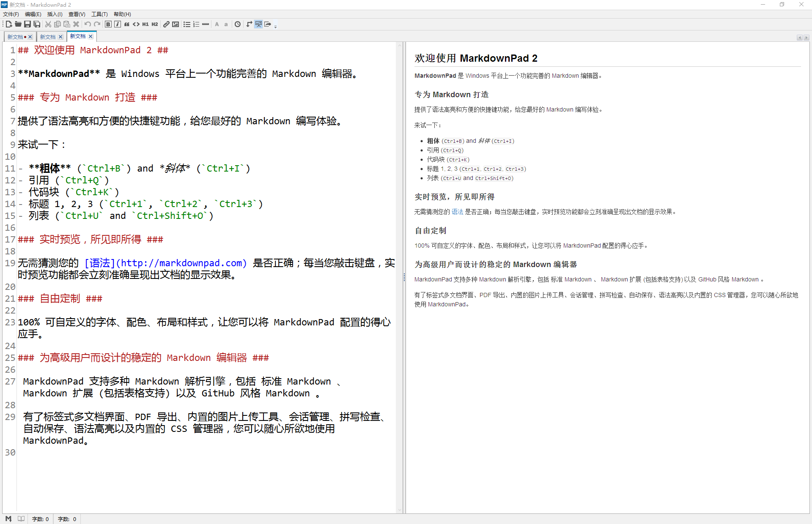The width and height of the screenshot is (812, 524).
Task: Insert a blockquote with quote icon
Action: tap(127, 24)
